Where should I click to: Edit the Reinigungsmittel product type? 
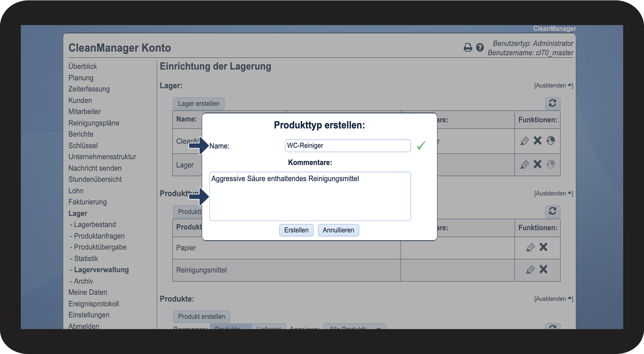530,269
